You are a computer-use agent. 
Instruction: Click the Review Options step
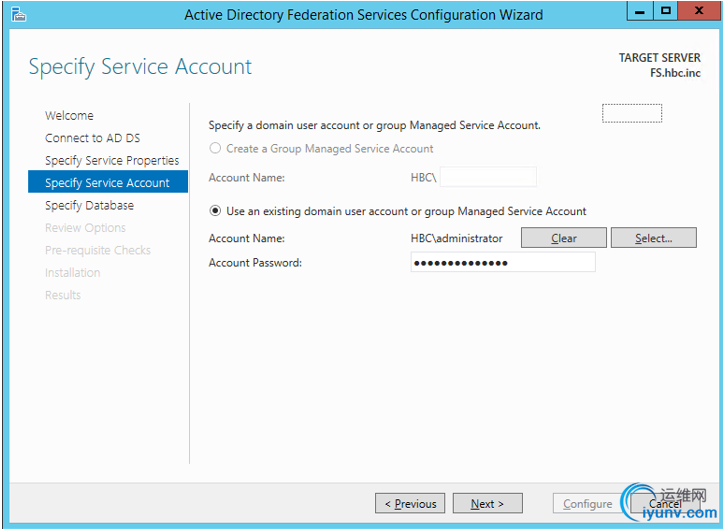click(x=85, y=228)
